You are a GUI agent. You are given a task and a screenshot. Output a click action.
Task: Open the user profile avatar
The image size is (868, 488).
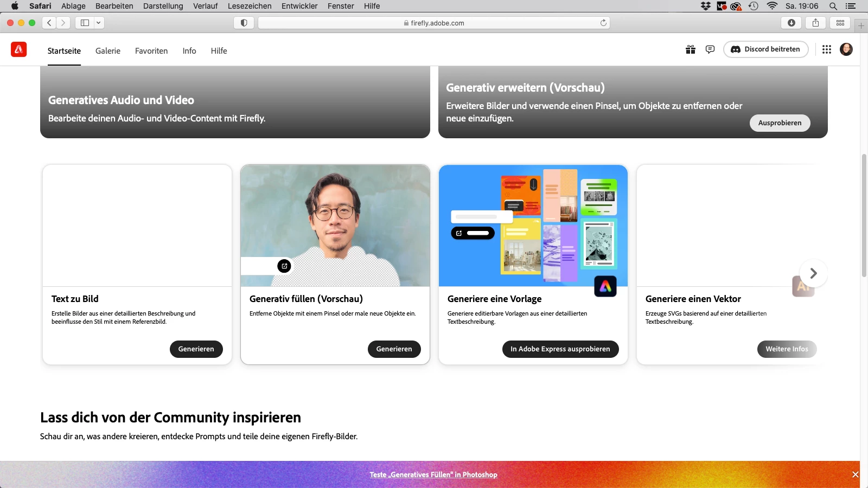(x=846, y=49)
